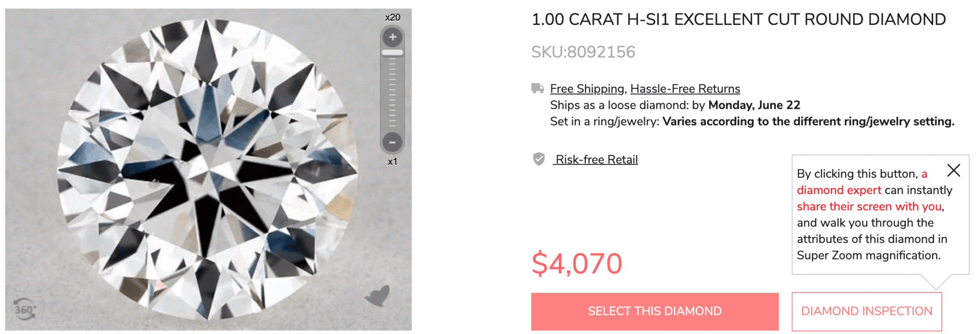Click the $4,070 price
This screenshot has width=980, height=334.
(577, 263)
